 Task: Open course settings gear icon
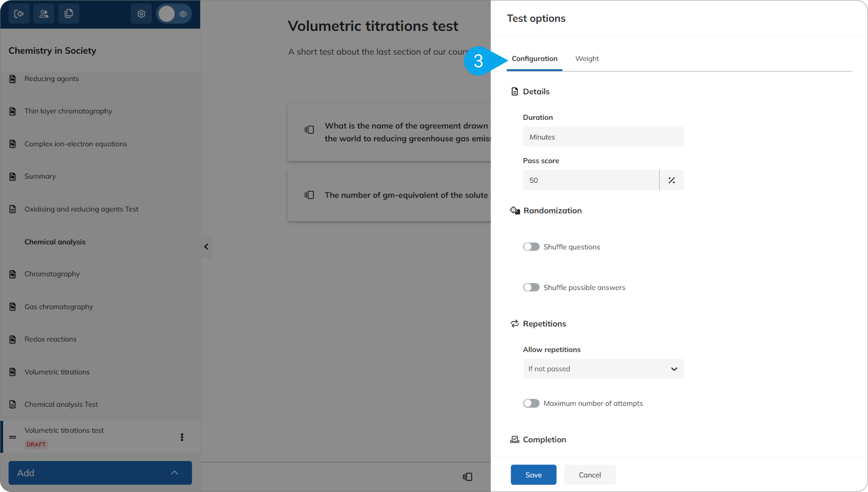point(141,14)
